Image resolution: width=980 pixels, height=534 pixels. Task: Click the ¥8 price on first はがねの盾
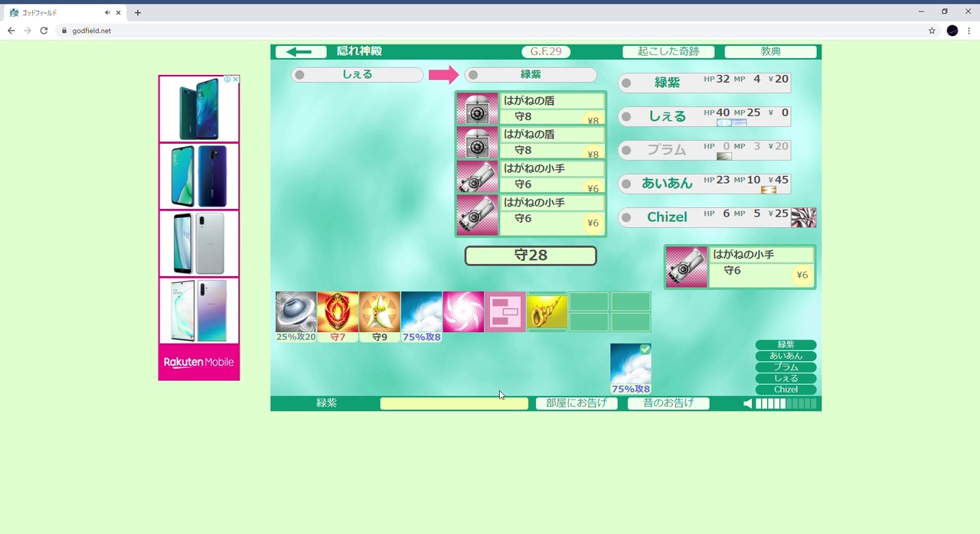[x=593, y=119]
